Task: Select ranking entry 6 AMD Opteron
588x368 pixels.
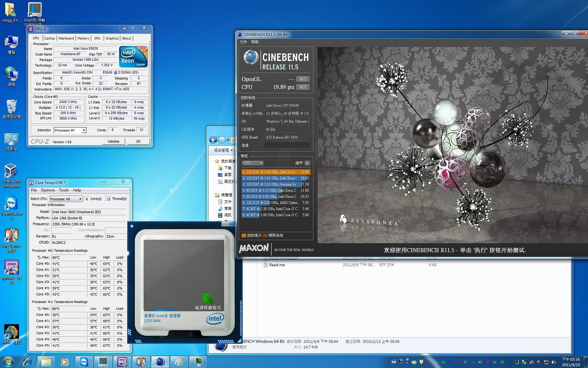Action: (x=276, y=203)
